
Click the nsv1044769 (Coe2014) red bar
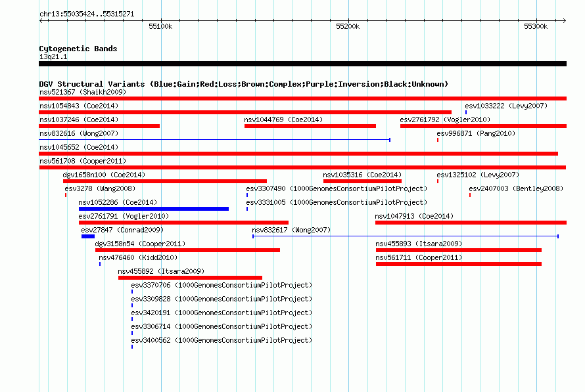310,126
